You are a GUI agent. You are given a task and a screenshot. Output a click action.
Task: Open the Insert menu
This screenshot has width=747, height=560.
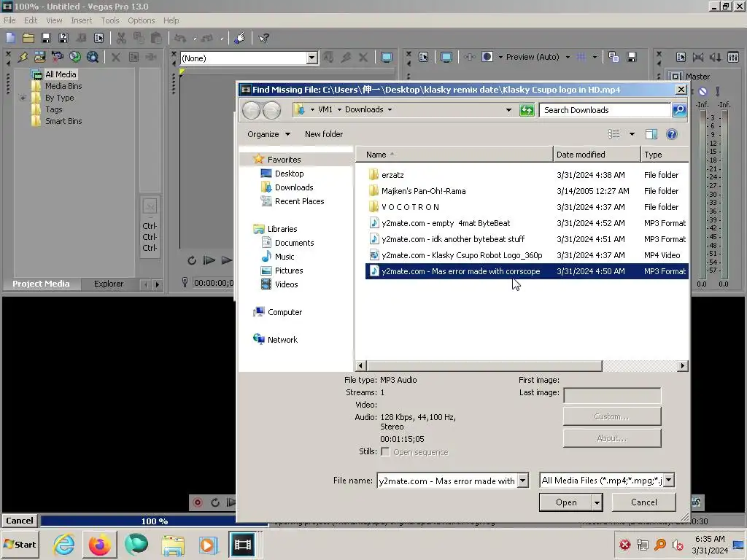pos(82,20)
